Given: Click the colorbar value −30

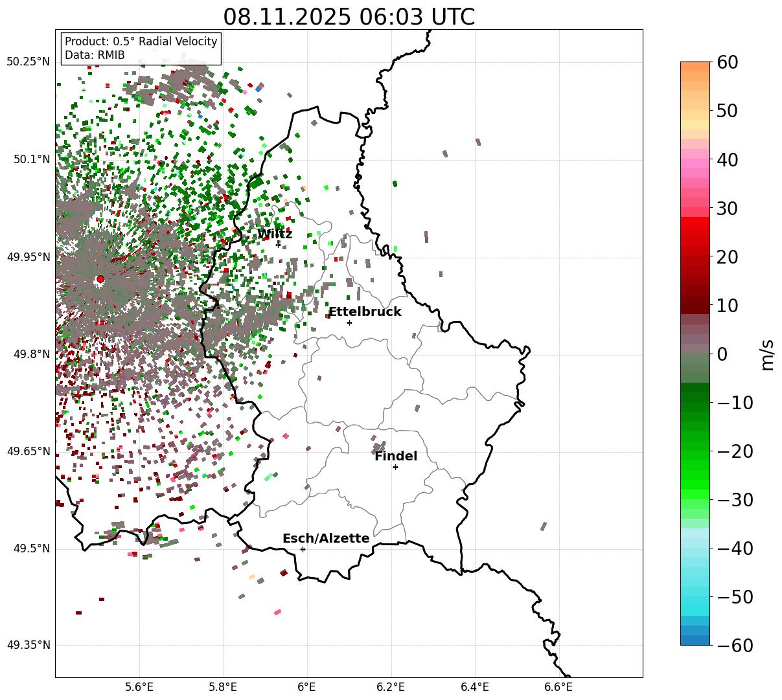Looking at the screenshot, I should pyautogui.click(x=735, y=500).
